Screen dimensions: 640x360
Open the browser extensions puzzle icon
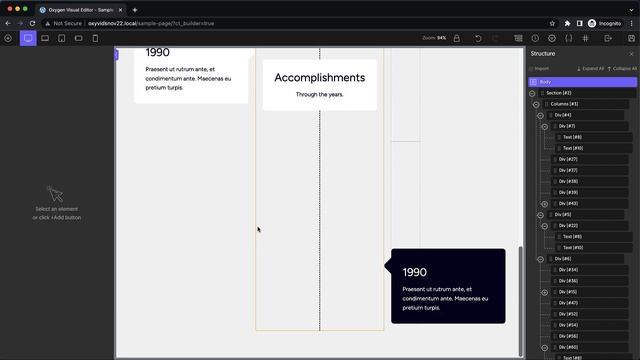pyautogui.click(x=567, y=23)
